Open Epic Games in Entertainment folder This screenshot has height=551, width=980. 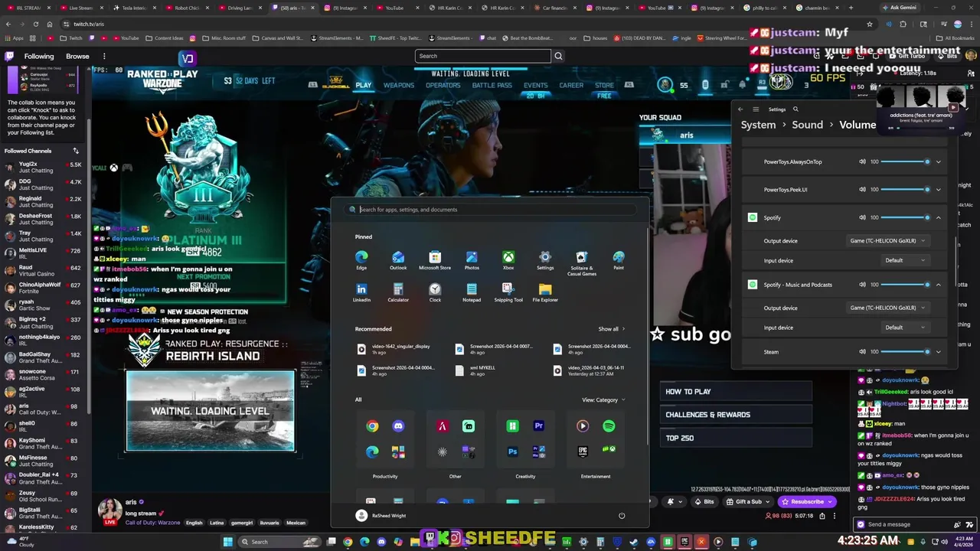pos(583,452)
